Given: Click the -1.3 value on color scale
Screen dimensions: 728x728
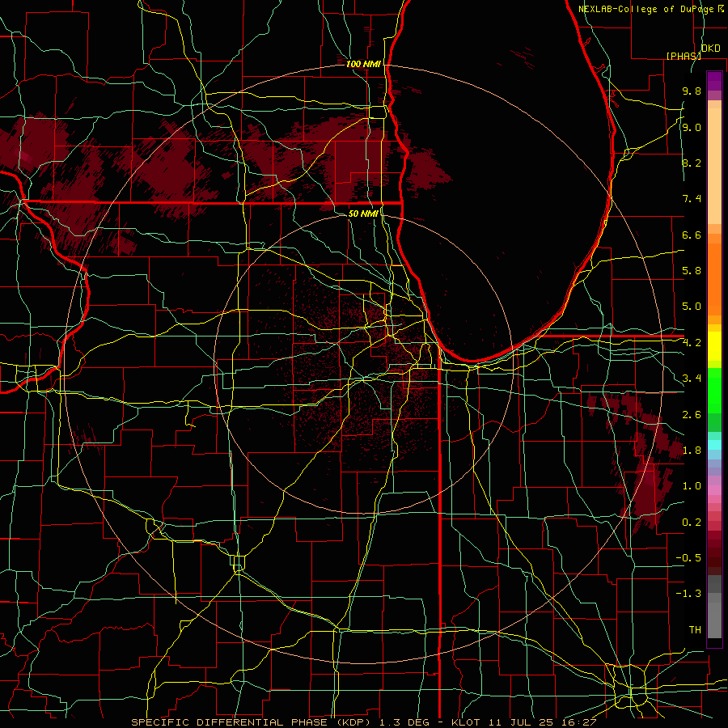Looking at the screenshot, I should click(x=689, y=594).
